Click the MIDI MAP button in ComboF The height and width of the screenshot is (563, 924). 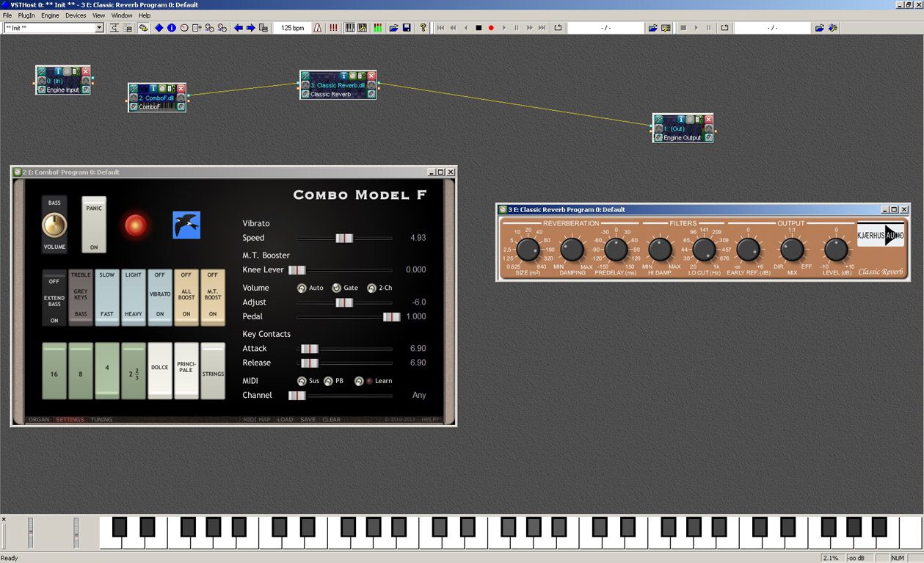pyautogui.click(x=257, y=420)
